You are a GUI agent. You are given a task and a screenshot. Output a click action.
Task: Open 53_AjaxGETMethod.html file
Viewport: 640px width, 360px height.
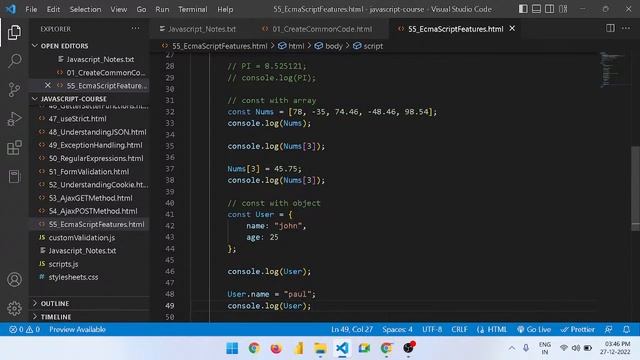tap(90, 198)
